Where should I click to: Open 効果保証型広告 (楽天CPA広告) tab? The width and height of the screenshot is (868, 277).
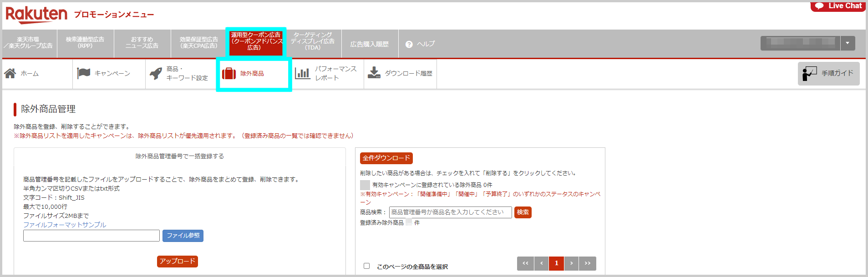(x=199, y=43)
